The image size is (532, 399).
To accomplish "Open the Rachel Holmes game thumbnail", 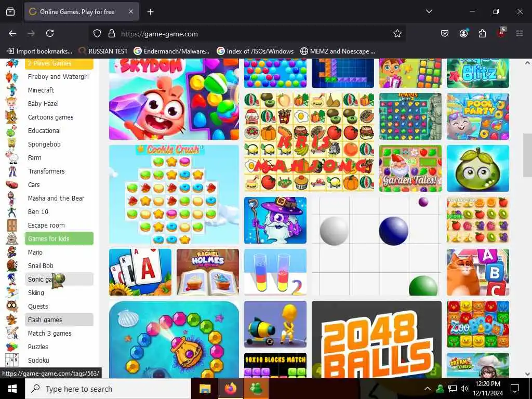I will (208, 272).
